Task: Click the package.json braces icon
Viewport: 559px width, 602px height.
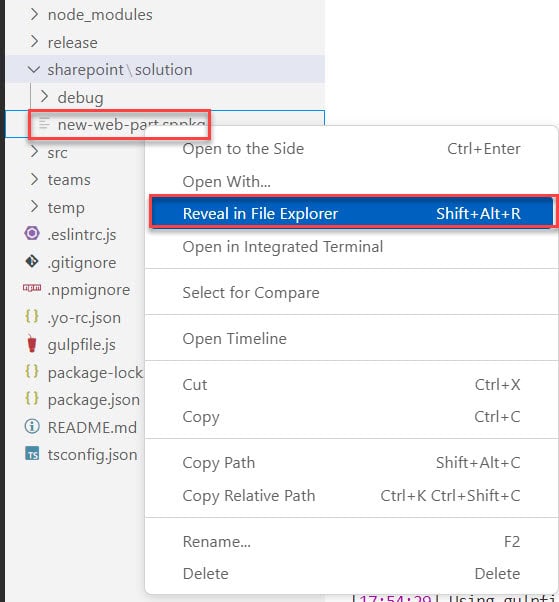Action: point(32,399)
